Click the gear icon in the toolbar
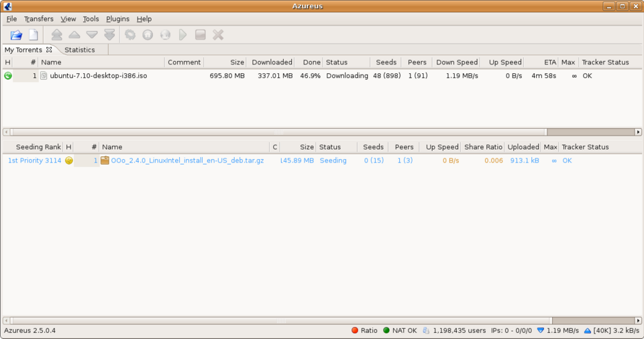The height and width of the screenshot is (339, 644). tap(130, 35)
